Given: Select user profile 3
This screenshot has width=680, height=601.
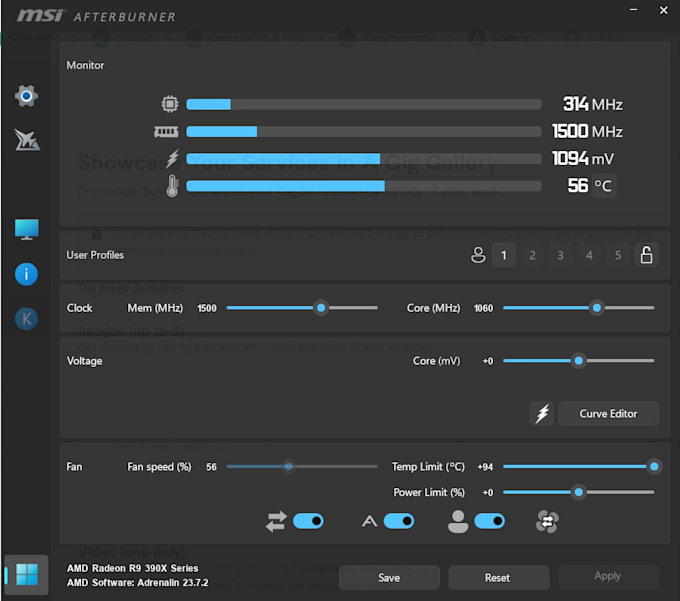Looking at the screenshot, I should coord(560,255).
